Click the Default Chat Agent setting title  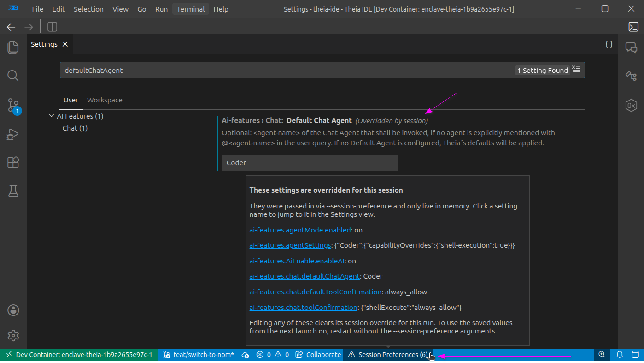(x=319, y=120)
